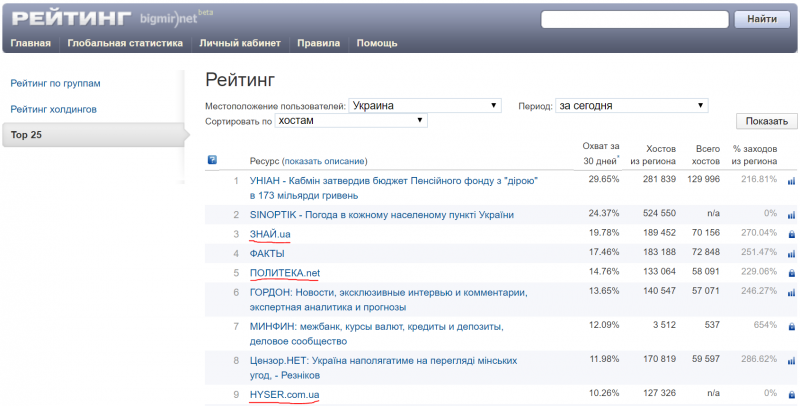This screenshot has height=406, width=800.
Task: Open the sort-by dropdown showing хостам
Action: point(351,121)
